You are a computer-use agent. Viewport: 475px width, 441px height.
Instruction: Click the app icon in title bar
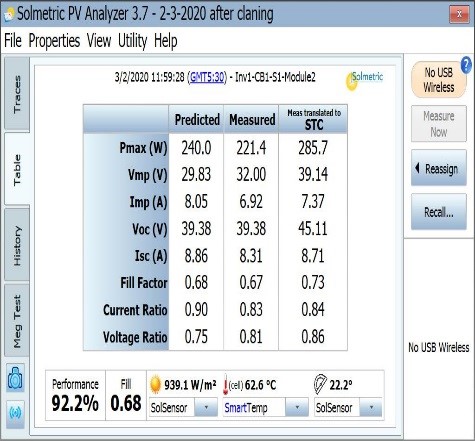point(9,14)
